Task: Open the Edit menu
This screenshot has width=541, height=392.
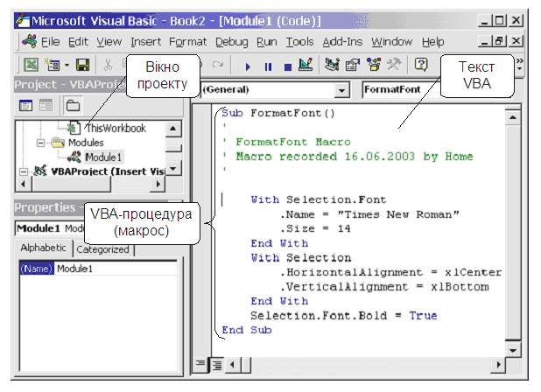Action: pos(78,42)
